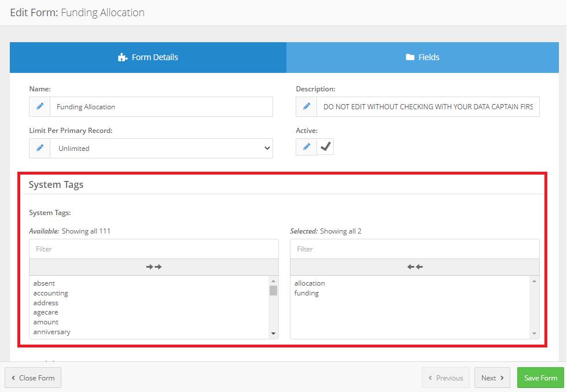Screen dimensions: 567x392
Task: Select the 'address' tag in Available list
Action: (x=46, y=303)
